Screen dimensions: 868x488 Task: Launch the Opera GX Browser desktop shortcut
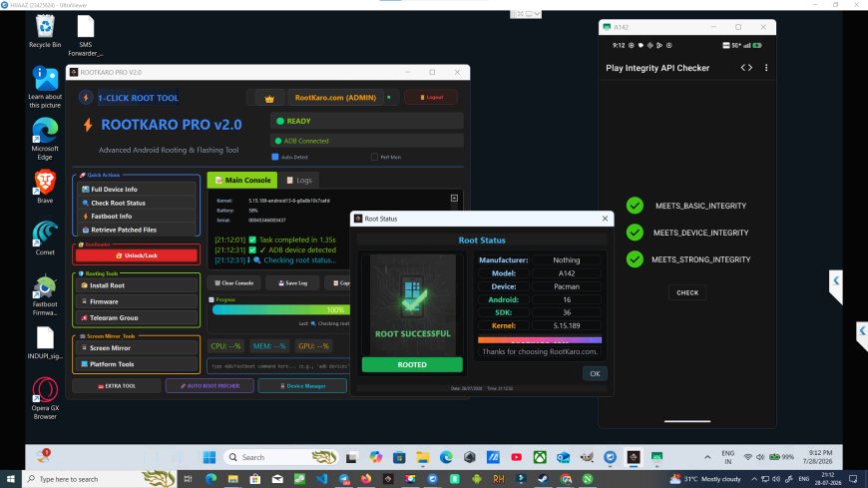(45, 398)
